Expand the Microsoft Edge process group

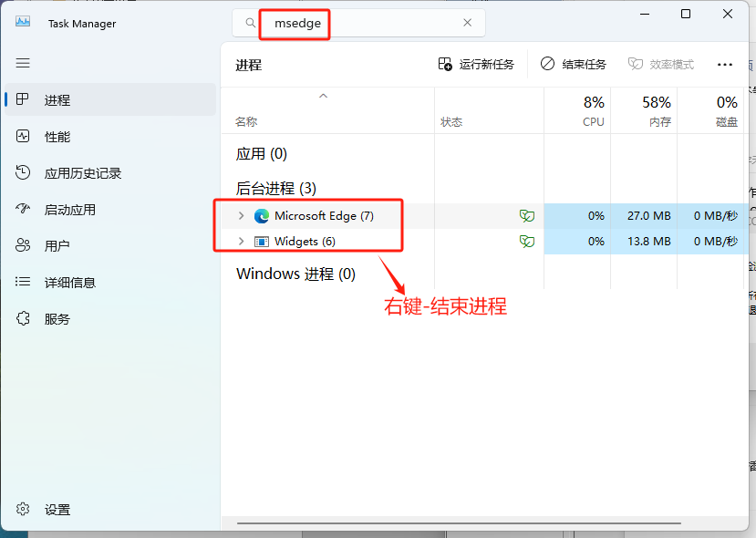241,216
